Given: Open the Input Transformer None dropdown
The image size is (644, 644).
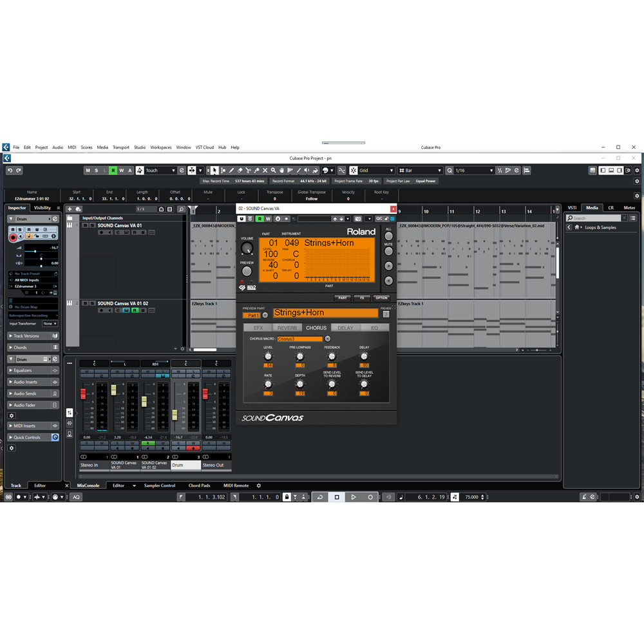Looking at the screenshot, I should [x=50, y=324].
